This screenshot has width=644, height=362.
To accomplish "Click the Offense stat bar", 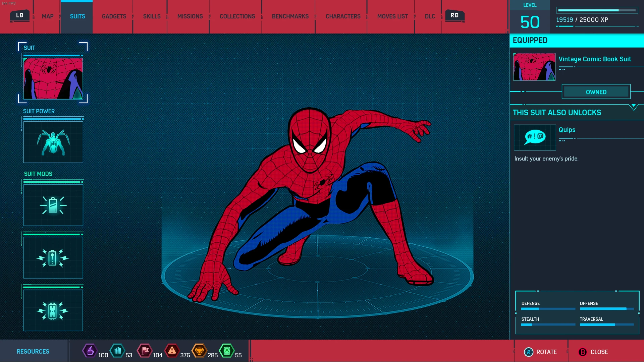I will click(x=607, y=309).
